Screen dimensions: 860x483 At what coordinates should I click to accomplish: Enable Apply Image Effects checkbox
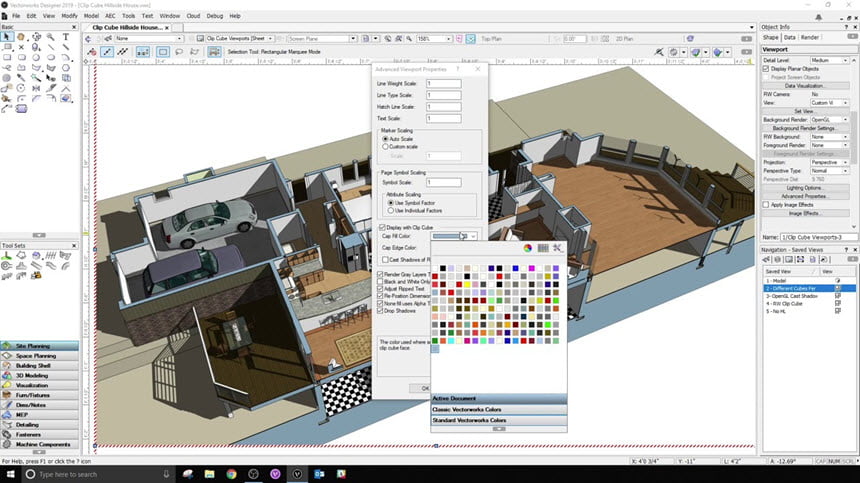coord(766,204)
